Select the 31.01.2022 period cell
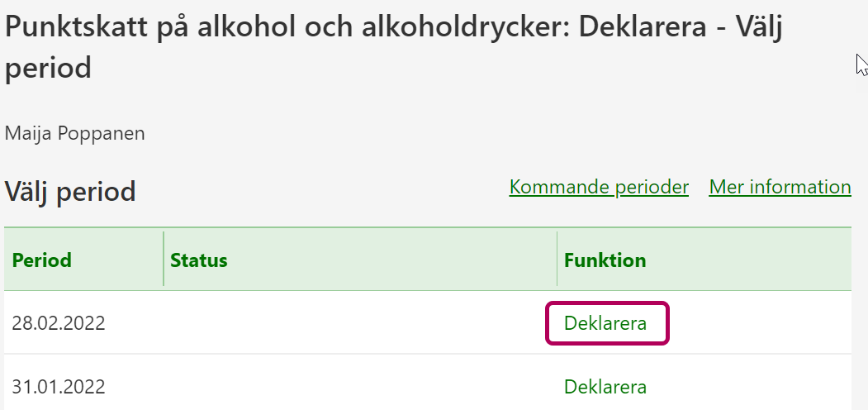 [x=59, y=387]
